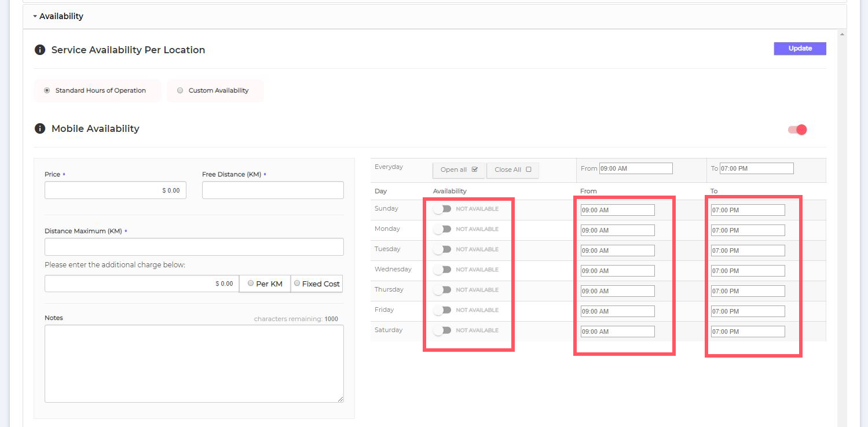Open Friday's To time field

tap(748, 311)
